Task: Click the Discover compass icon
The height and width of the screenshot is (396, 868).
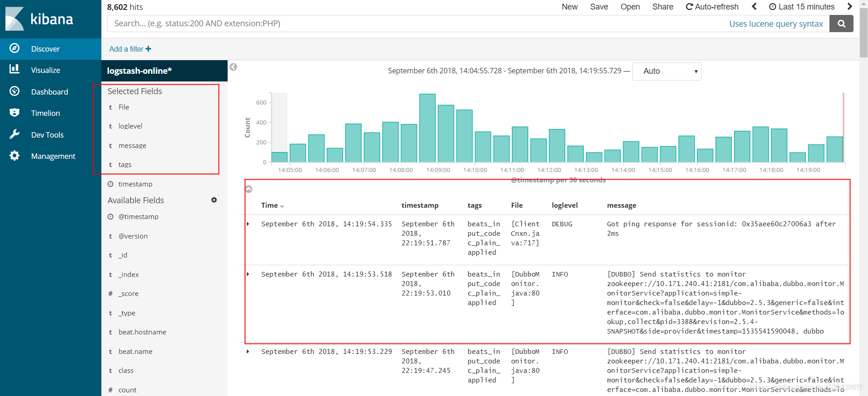Action: [14, 48]
